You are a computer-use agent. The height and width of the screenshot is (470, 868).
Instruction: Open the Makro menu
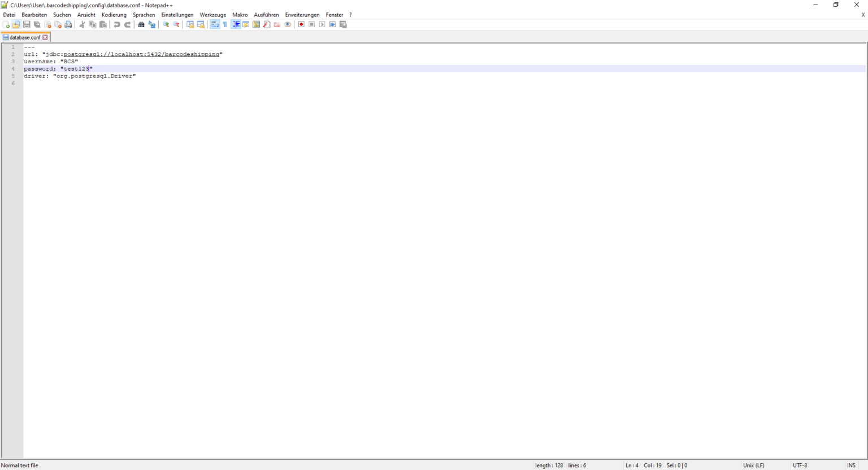240,15
